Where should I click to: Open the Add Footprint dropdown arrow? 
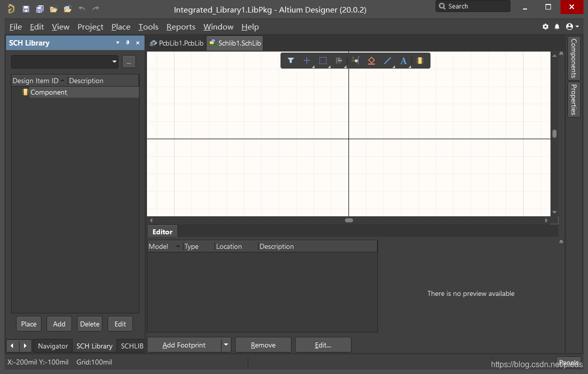226,345
